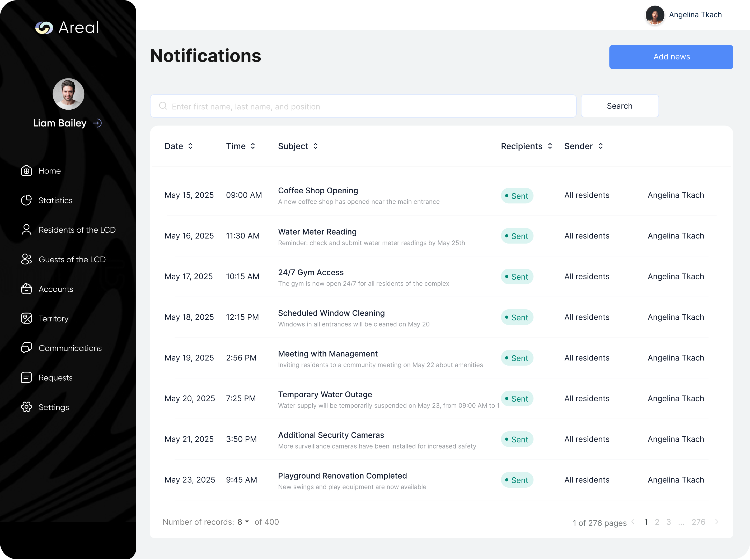Screen dimensions: 750x560
Task: Go to page 2
Action: 657,522
